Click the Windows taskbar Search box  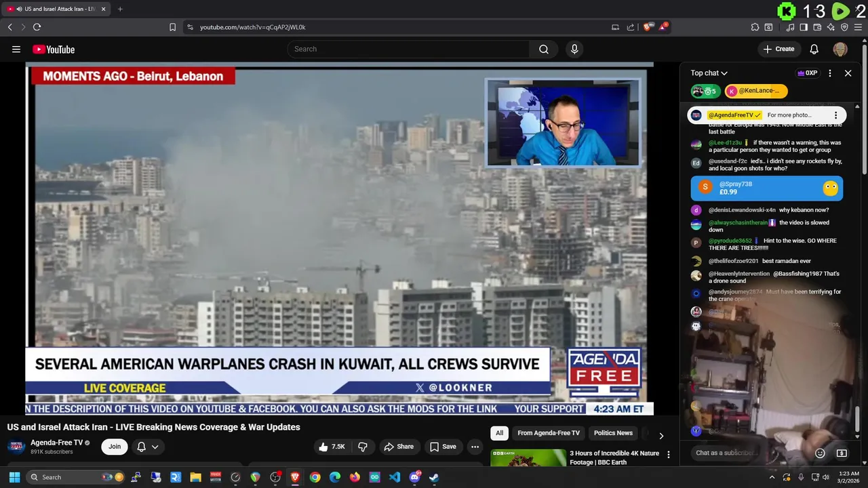pyautogui.click(x=77, y=477)
